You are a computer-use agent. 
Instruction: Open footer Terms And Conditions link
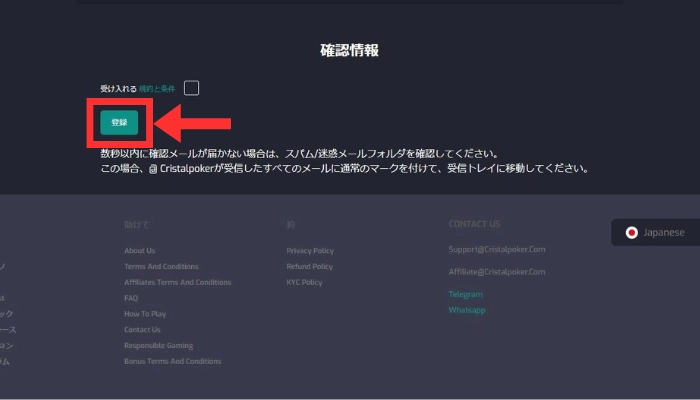(x=161, y=266)
